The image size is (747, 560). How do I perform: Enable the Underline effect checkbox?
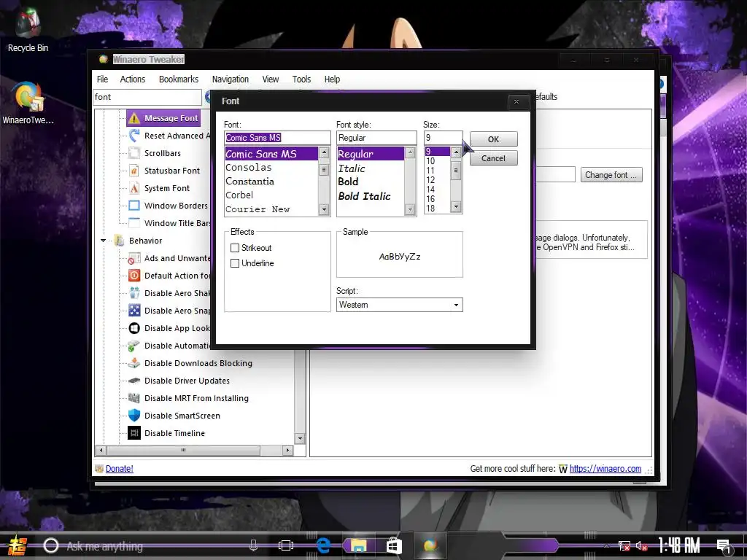tap(235, 262)
